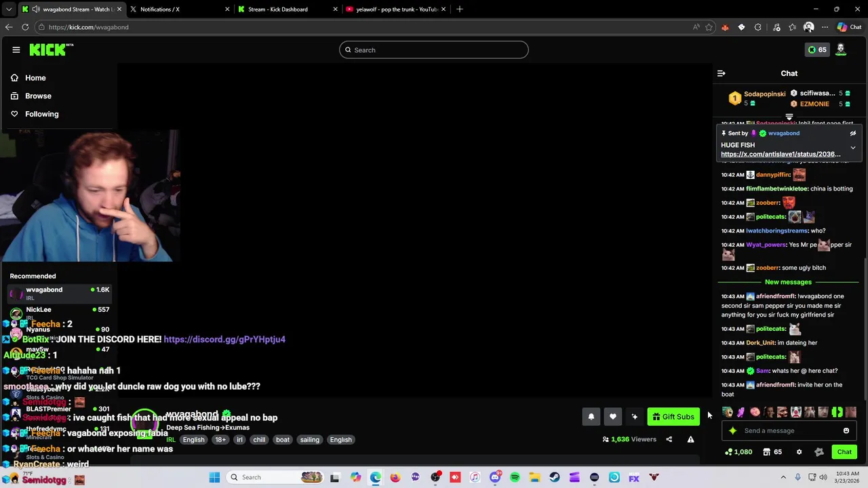Click the Send a message chat field

pos(790,430)
